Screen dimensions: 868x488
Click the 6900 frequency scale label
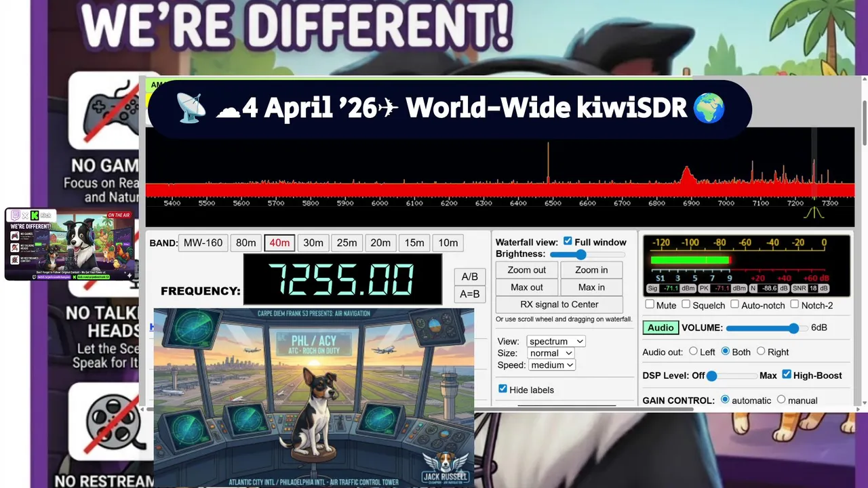(691, 203)
